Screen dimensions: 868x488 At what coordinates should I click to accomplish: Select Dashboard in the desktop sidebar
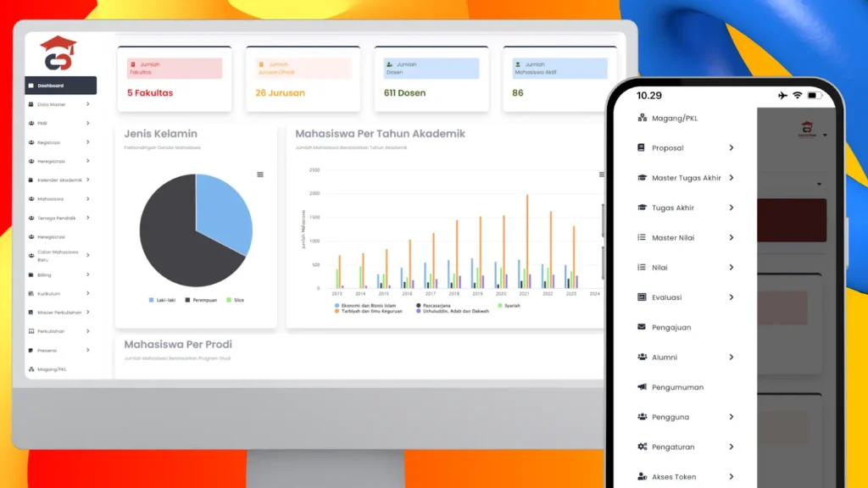click(61, 86)
